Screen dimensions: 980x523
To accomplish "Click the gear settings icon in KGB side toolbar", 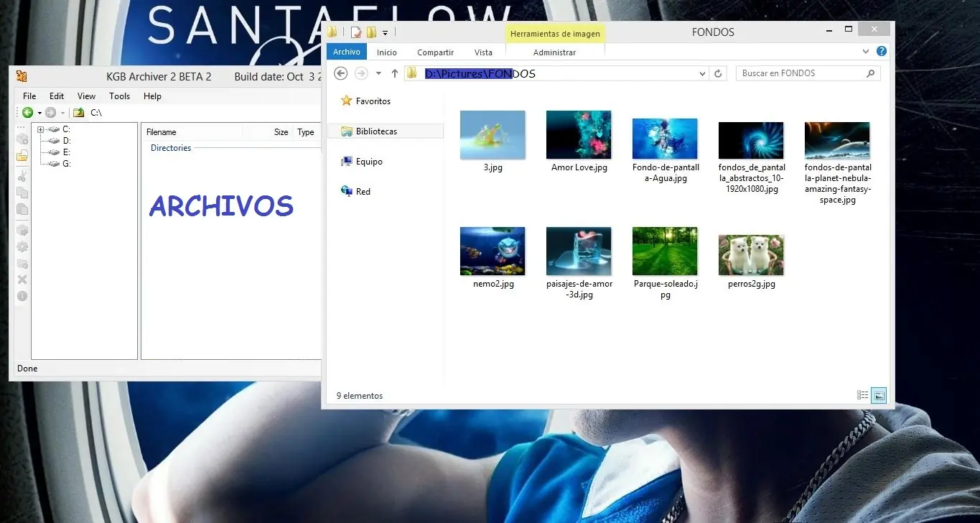I will coord(22,246).
